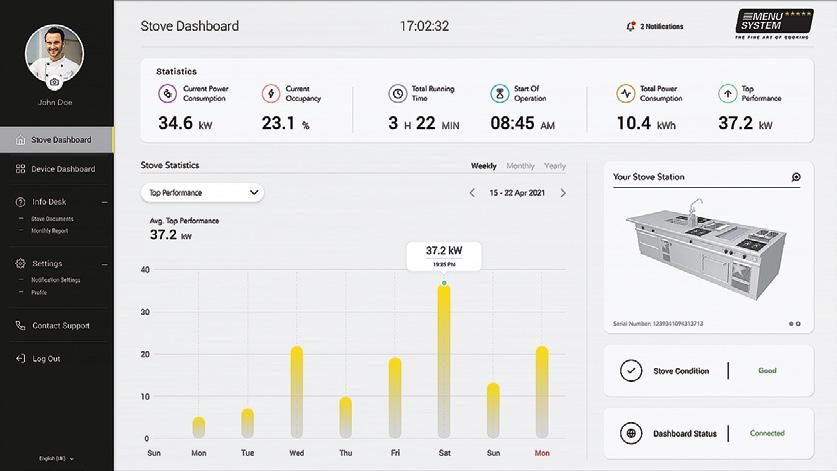Click the Log Out icon

click(x=20, y=359)
